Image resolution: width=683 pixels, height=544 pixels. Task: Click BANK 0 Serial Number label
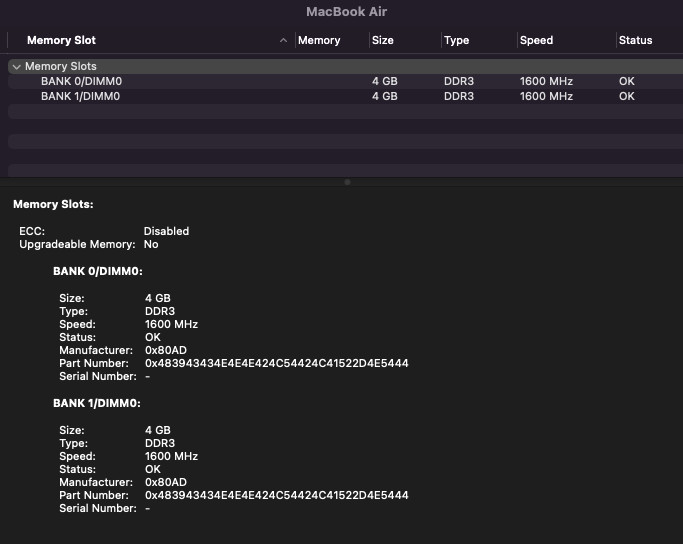[x=98, y=376]
